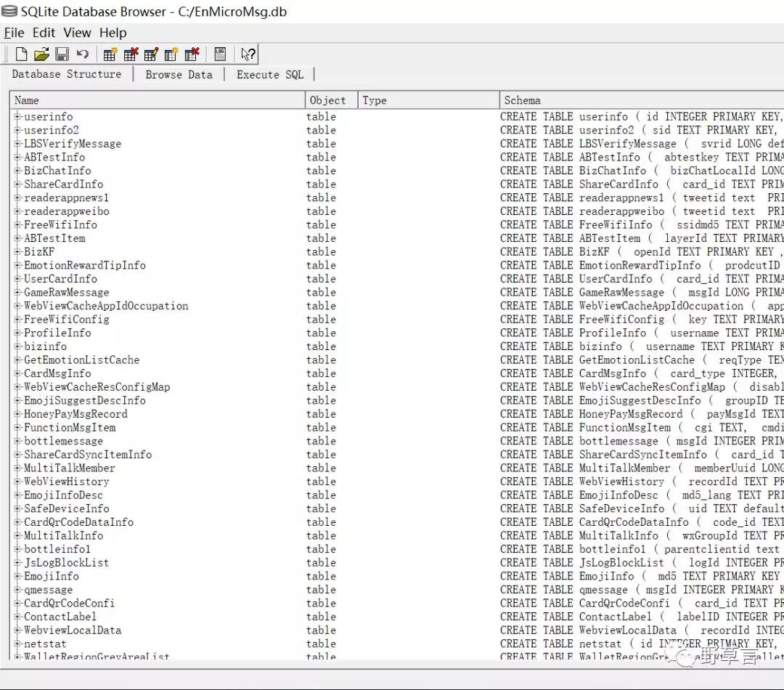Click the database icon in title bar
The height and width of the screenshot is (690, 784).
[9, 11]
